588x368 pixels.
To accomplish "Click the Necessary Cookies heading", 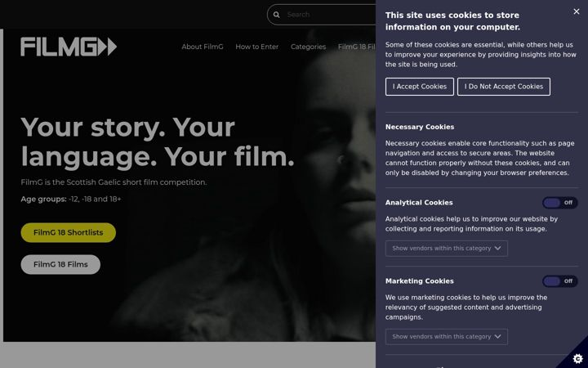I will 420,127.
